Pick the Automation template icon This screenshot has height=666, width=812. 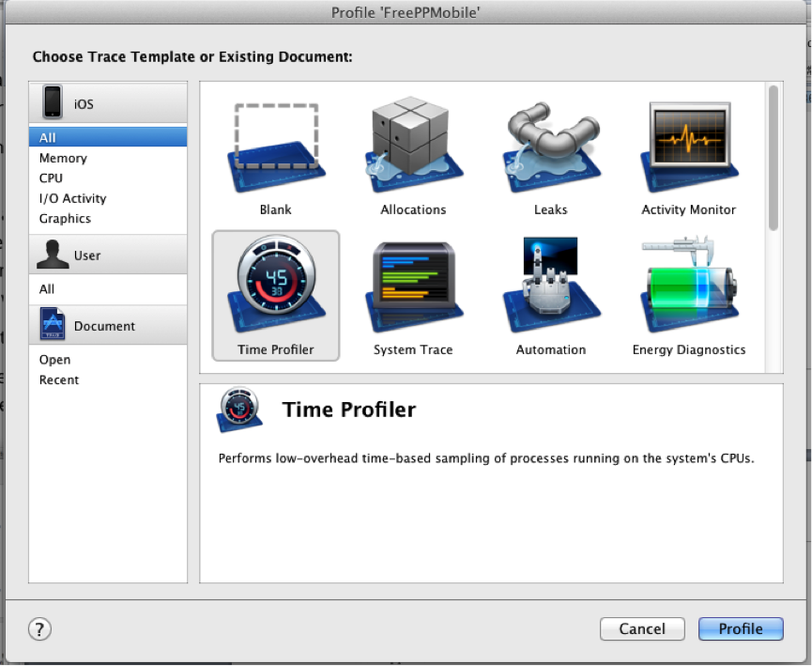pos(551,285)
